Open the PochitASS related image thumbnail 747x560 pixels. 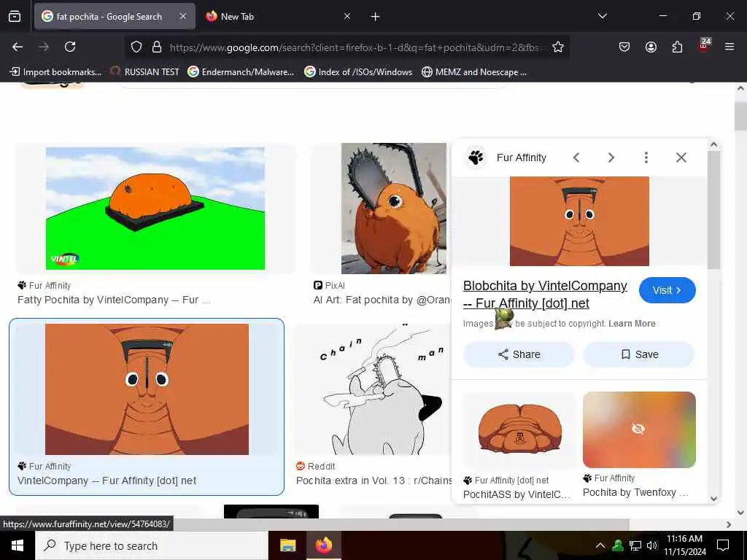[519, 429]
